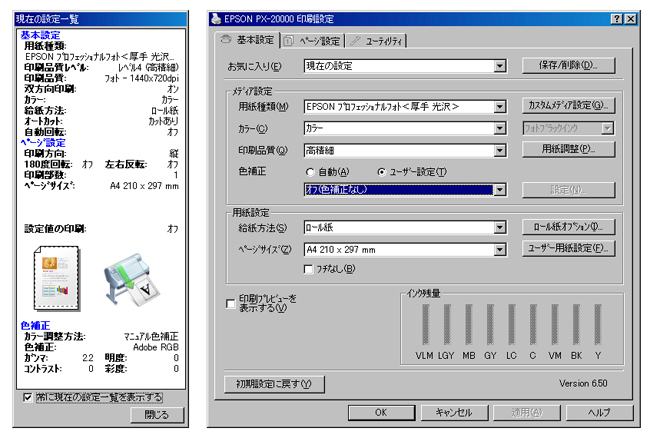The height and width of the screenshot is (438, 650).
Task: Click the キャンセル button
Action: point(454,413)
